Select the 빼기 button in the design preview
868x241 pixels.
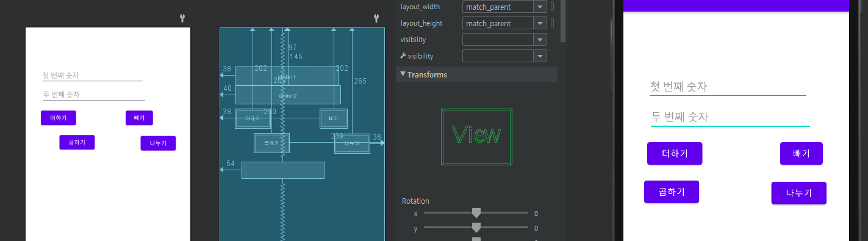coord(139,118)
